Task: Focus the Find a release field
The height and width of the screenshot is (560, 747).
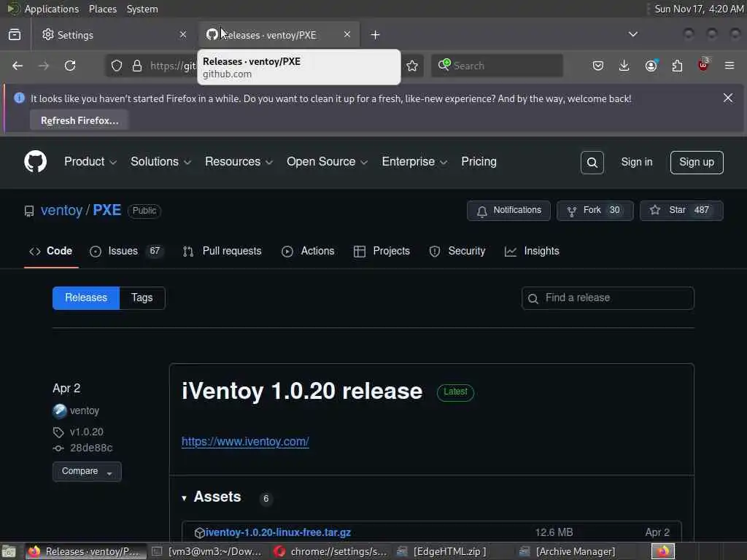Action: pos(608,298)
